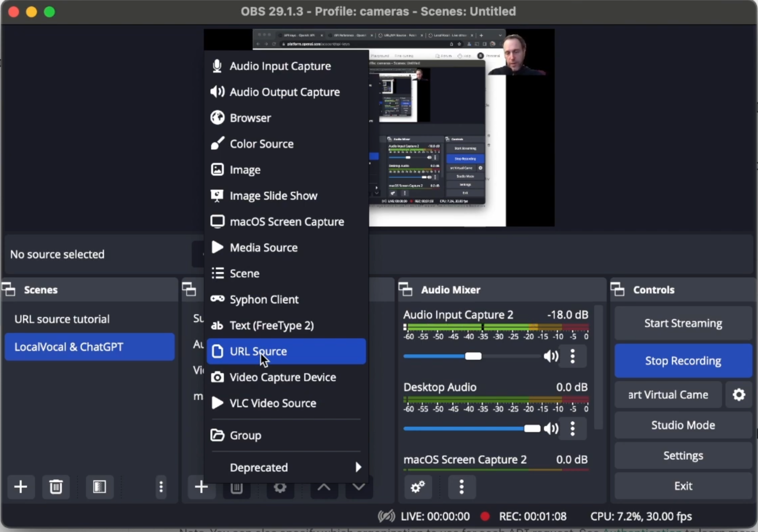Undock the Controls panel icon
The width and height of the screenshot is (758, 532).
coord(617,290)
